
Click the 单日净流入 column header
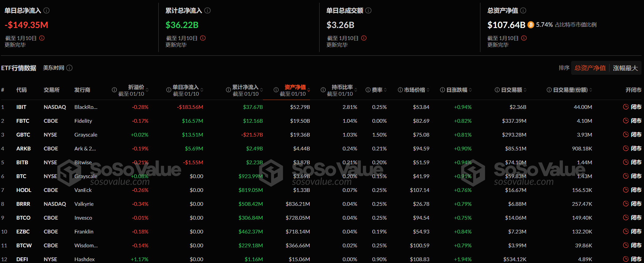[x=185, y=87]
